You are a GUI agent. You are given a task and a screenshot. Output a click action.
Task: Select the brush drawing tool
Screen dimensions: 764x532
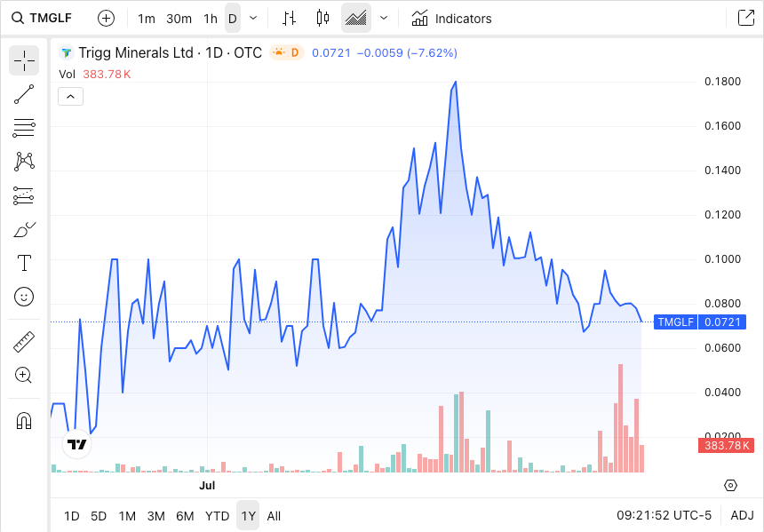point(24,229)
